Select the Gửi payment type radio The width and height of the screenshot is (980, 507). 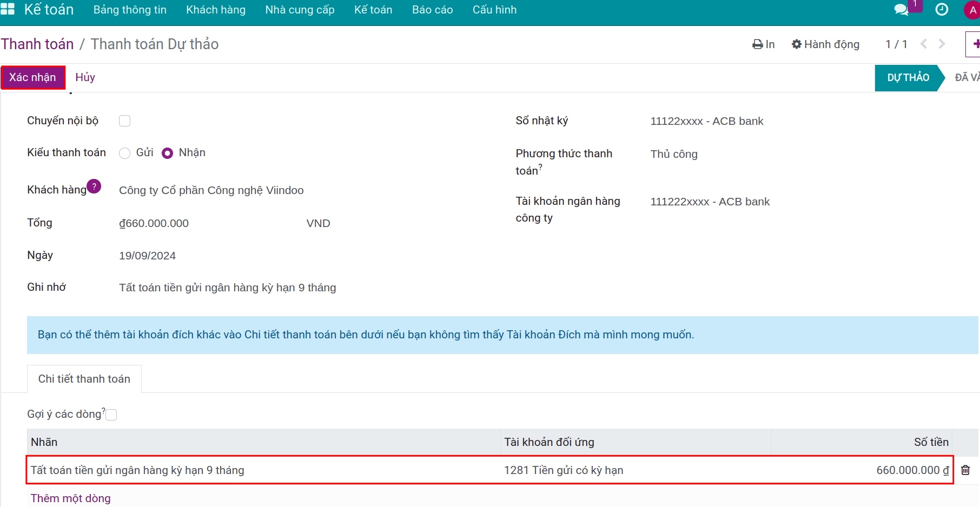coord(125,153)
